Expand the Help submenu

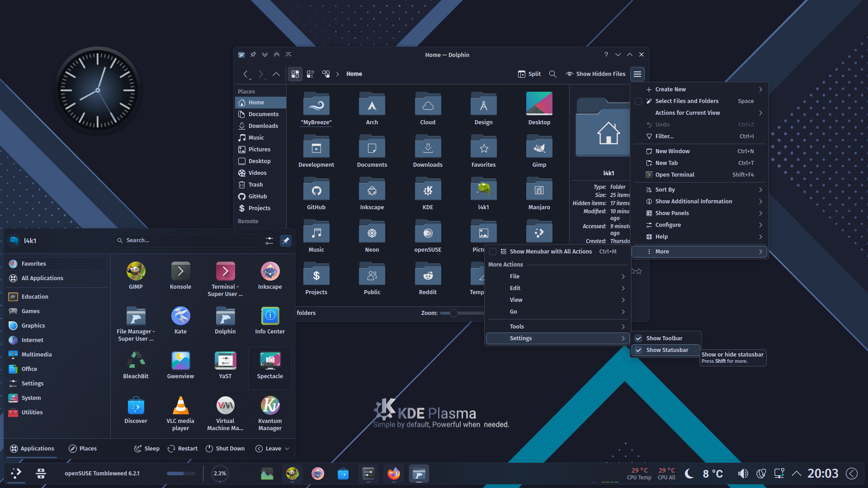click(699, 237)
